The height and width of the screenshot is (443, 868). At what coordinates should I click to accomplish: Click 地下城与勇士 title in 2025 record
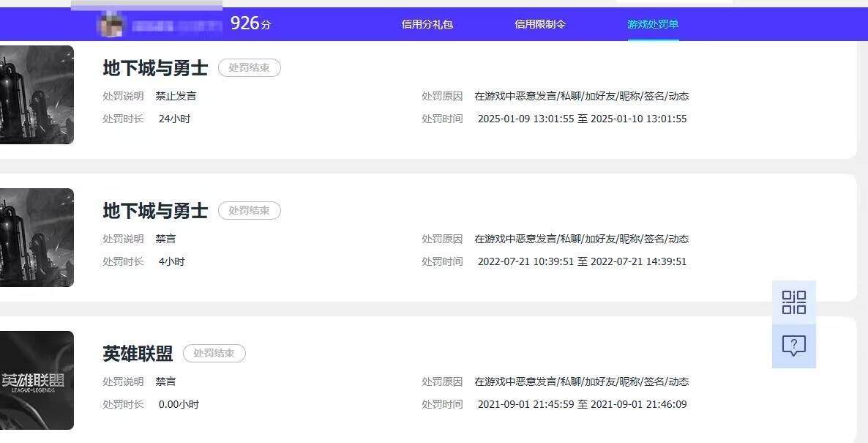156,68
